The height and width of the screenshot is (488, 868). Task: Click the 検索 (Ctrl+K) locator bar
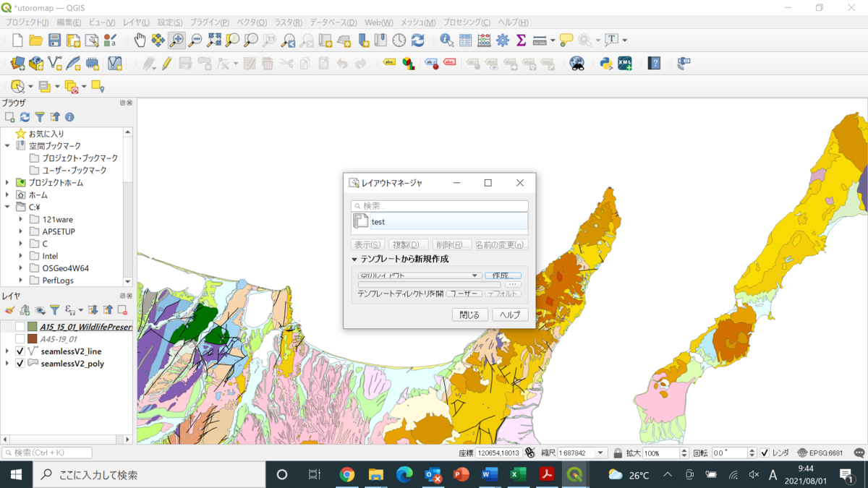(x=47, y=453)
